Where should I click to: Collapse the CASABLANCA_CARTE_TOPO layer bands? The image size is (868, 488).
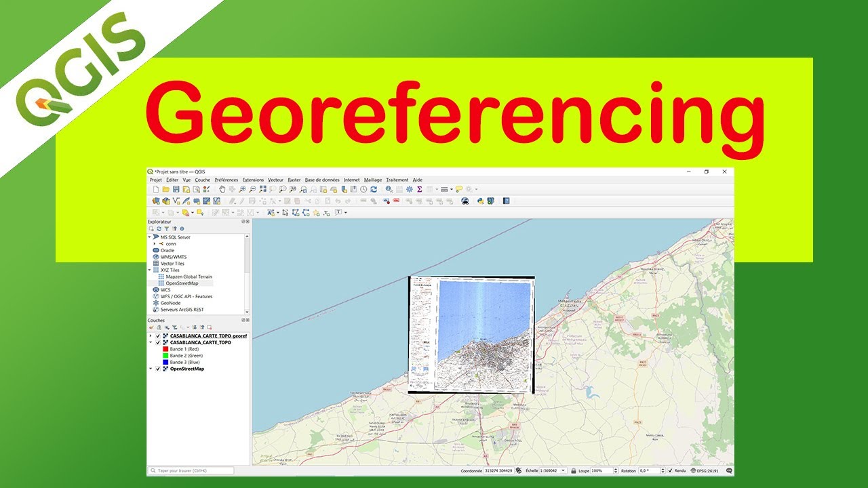151,342
